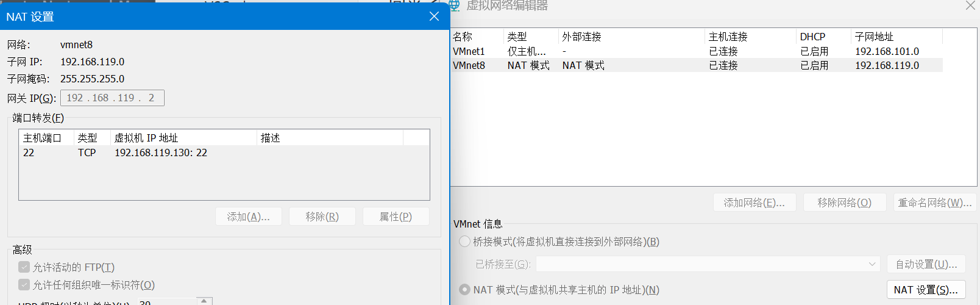The width and height of the screenshot is (980, 305).
Task: Click 添加网络(E)... button
Action: pyautogui.click(x=754, y=203)
